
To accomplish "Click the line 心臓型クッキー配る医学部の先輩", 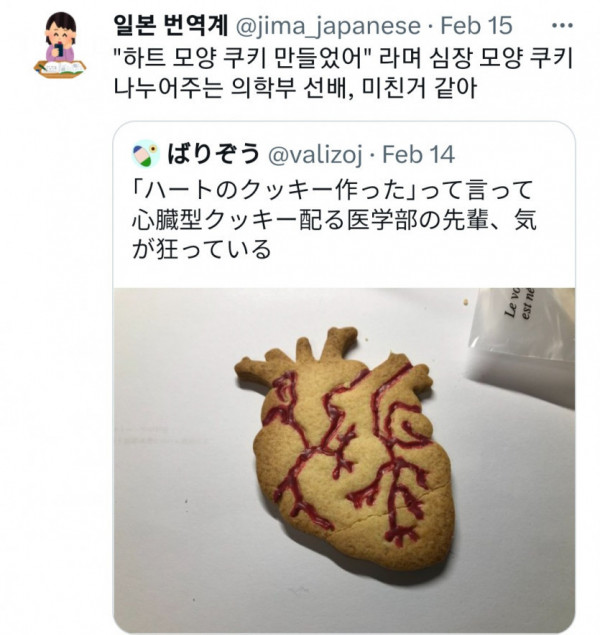I will point(334,220).
